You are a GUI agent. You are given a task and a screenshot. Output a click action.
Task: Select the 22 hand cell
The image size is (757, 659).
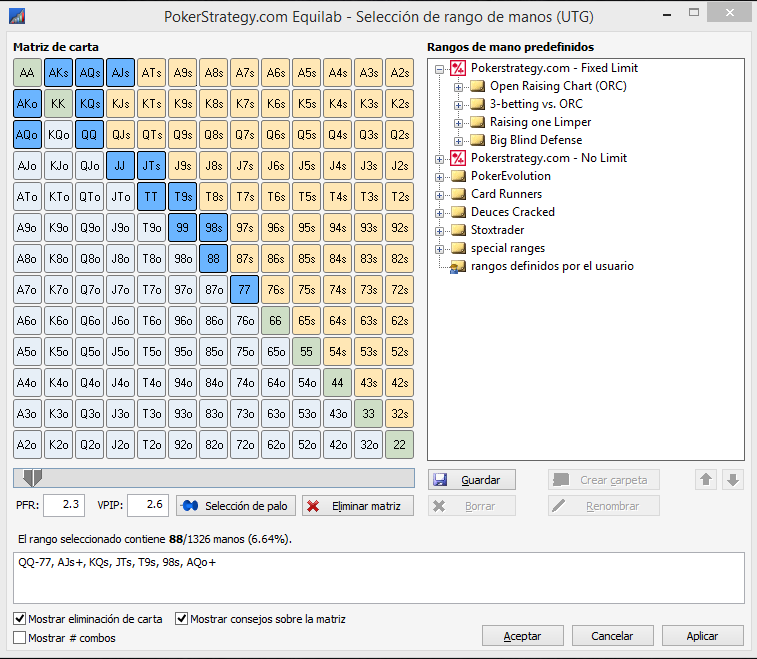pos(399,445)
